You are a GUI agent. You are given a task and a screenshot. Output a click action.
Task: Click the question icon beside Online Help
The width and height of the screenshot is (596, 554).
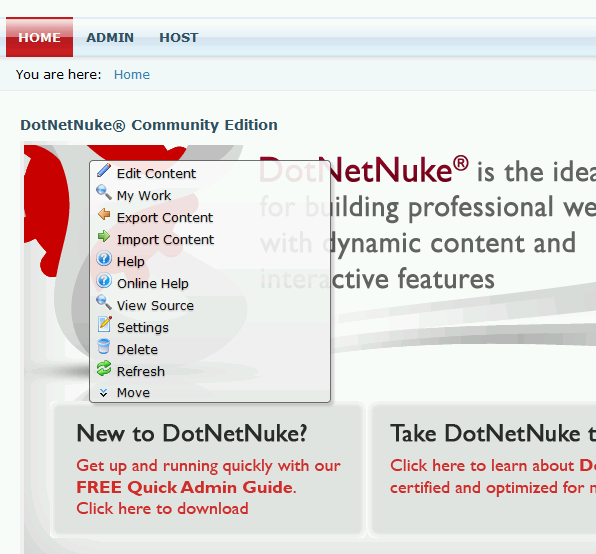(104, 281)
